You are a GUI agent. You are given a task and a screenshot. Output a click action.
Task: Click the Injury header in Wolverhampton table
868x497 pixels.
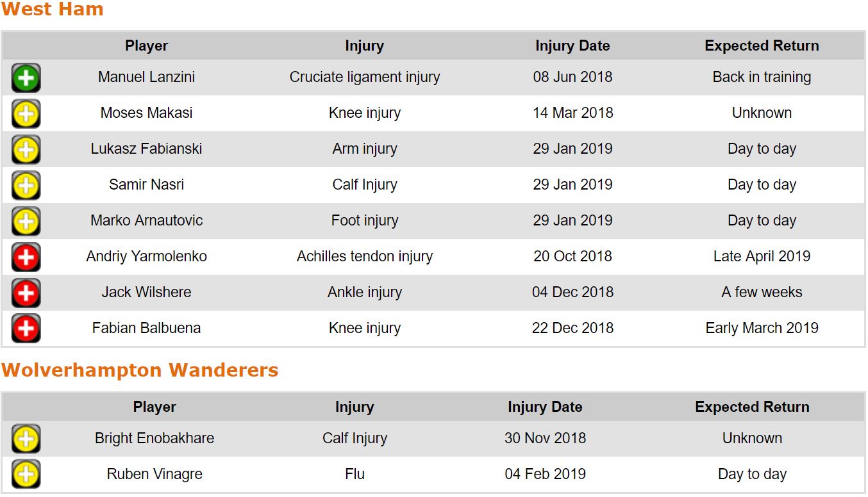coord(355,407)
